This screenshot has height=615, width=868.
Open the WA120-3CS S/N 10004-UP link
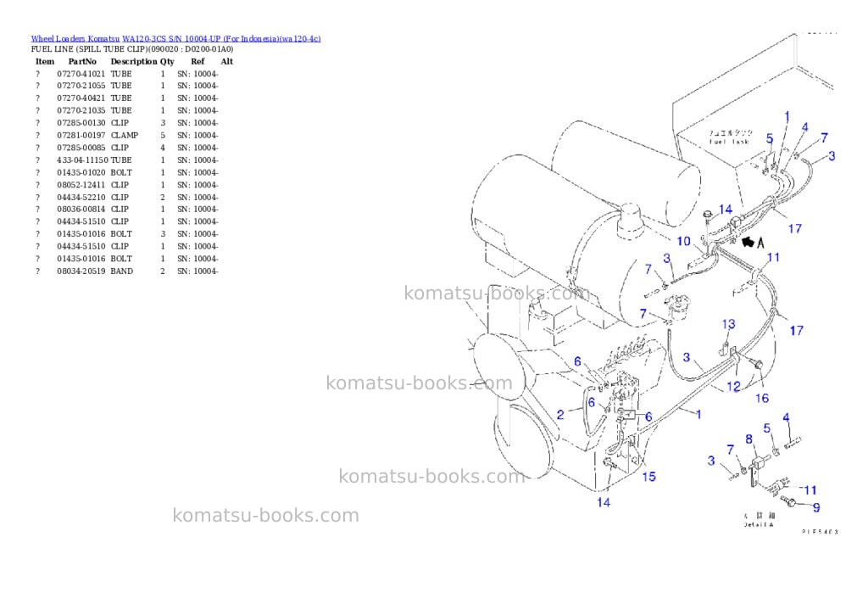(x=221, y=39)
